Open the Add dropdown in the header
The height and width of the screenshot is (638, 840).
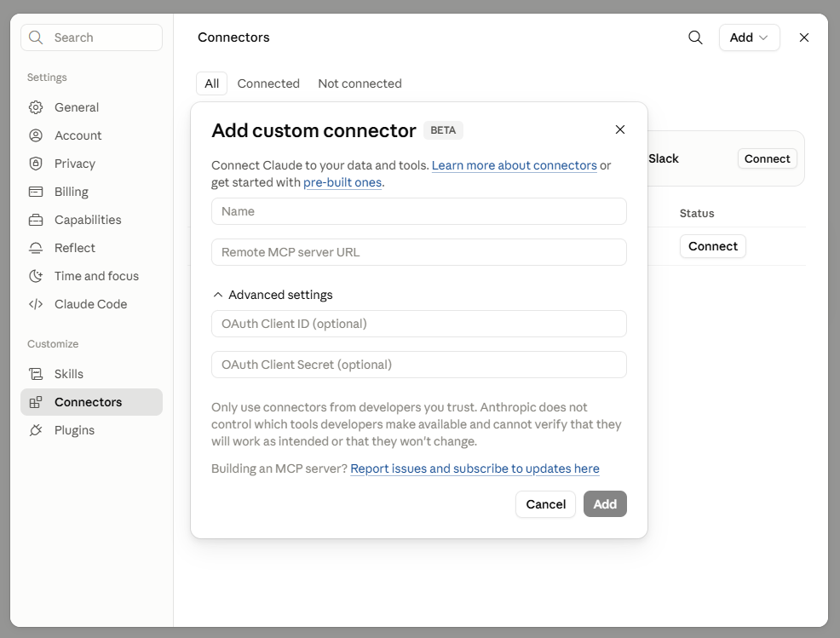point(750,37)
